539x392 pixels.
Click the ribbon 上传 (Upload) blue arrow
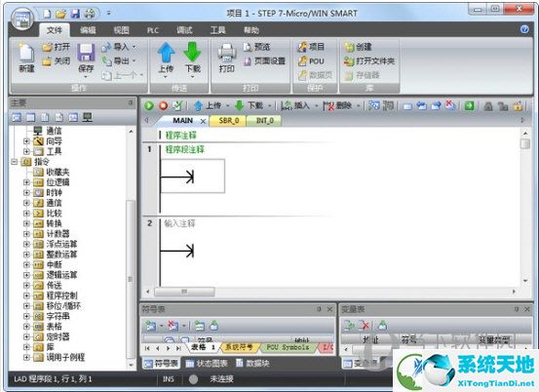[x=166, y=53]
